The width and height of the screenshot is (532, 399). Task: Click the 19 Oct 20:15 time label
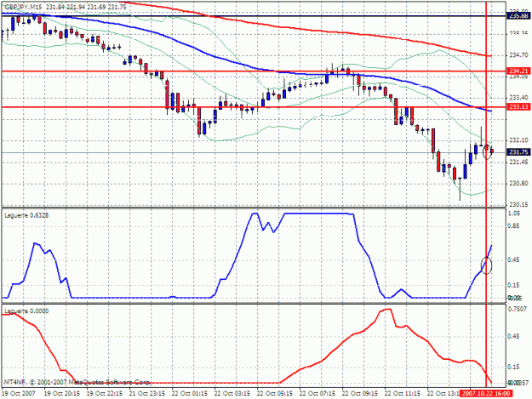tap(62, 394)
